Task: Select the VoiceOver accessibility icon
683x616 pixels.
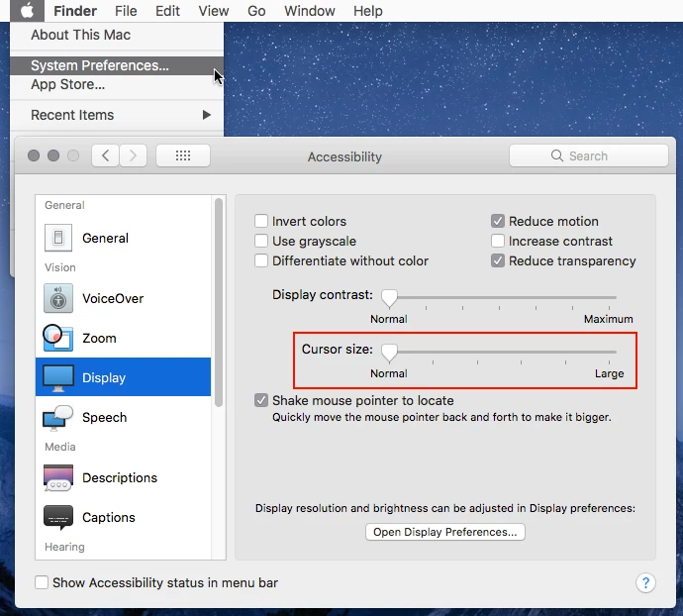Action: [58, 299]
